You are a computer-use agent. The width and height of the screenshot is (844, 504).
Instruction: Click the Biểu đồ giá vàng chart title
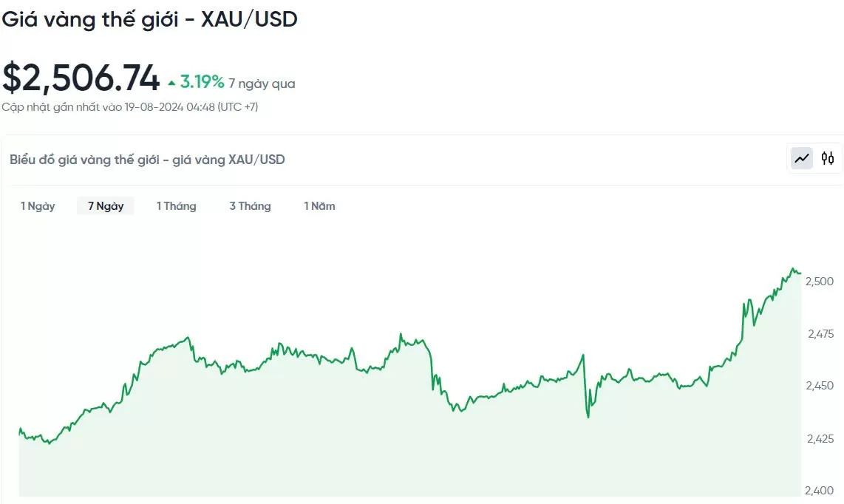coord(147,160)
